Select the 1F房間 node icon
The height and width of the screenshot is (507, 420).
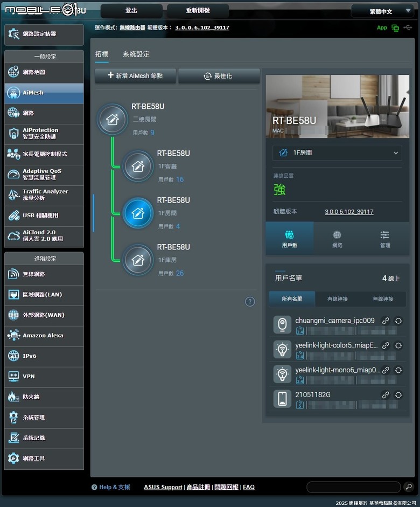pyautogui.click(x=138, y=213)
